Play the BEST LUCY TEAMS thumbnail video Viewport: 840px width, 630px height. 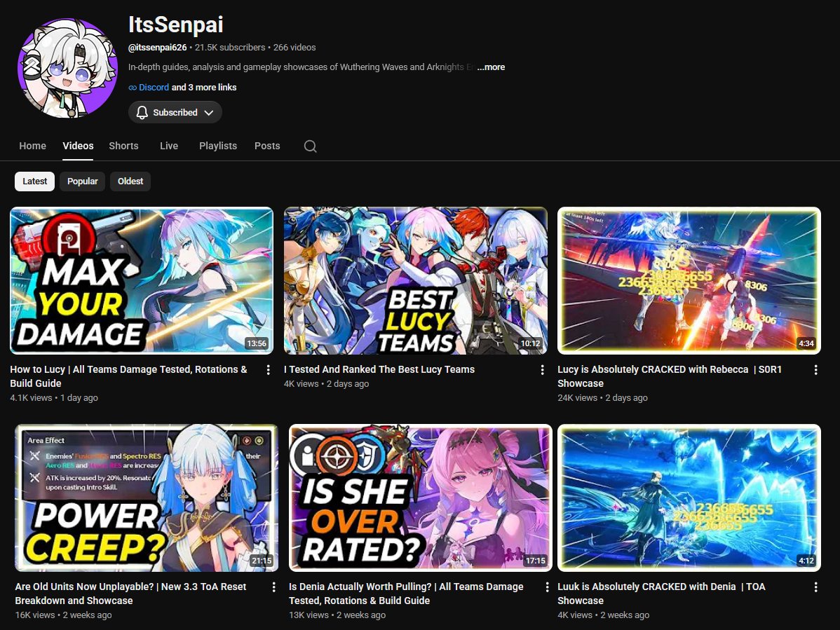(x=416, y=280)
